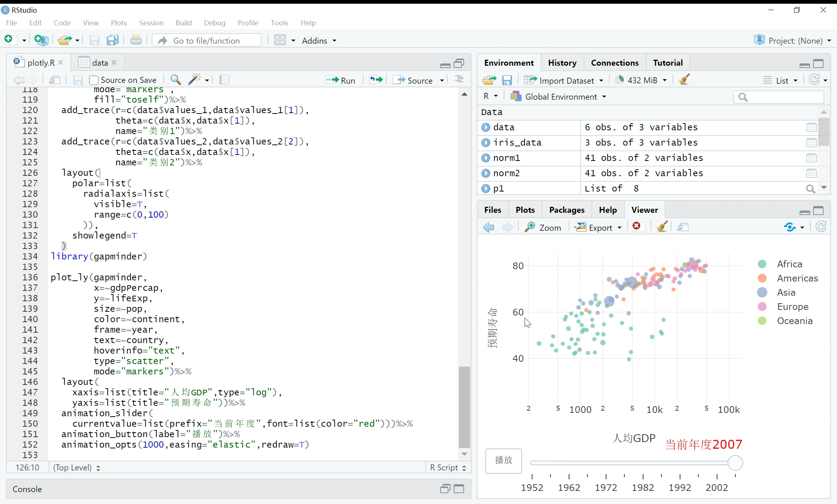Switch to the Packages tab
Viewport: 837px width, 504px height.
(566, 210)
